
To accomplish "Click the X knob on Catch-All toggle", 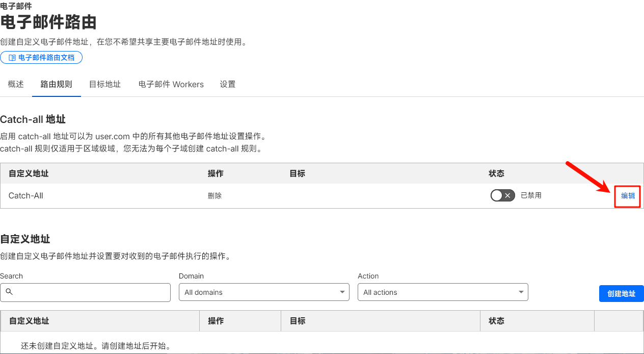I will [507, 195].
